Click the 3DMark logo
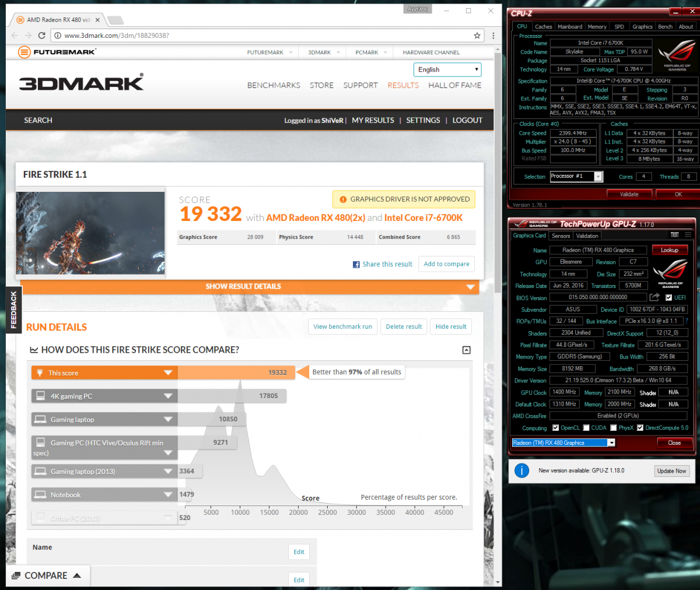The image size is (700, 590). pos(81,83)
